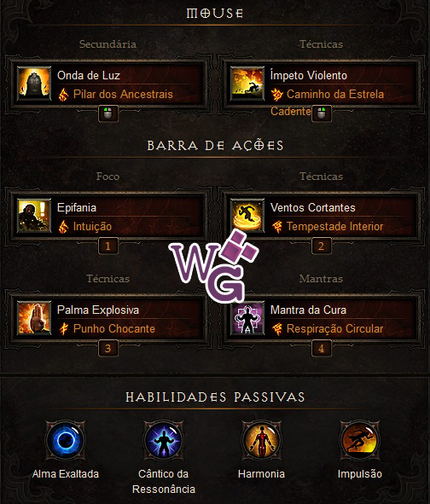The width and height of the screenshot is (430, 504).
Task: Click hotkey slot 2 badge
Action: click(322, 246)
